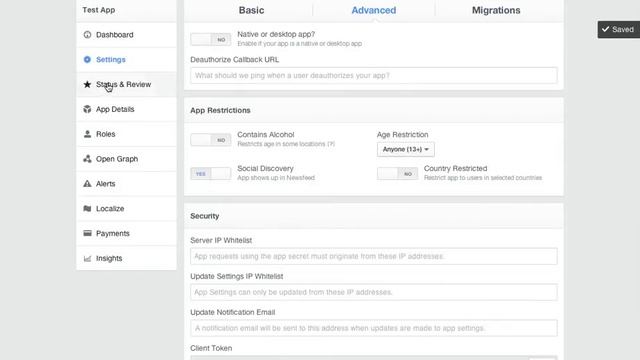The height and width of the screenshot is (360, 640).
Task: Open the Migrations tab
Action: coord(496,10)
